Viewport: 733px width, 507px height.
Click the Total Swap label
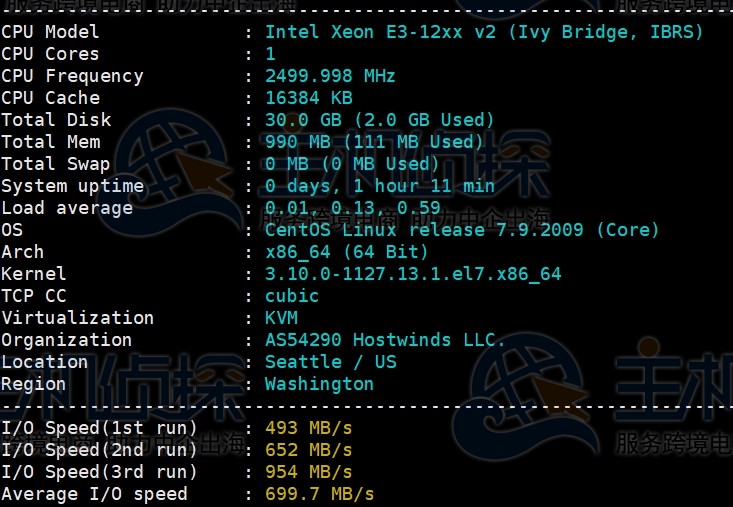point(56,164)
